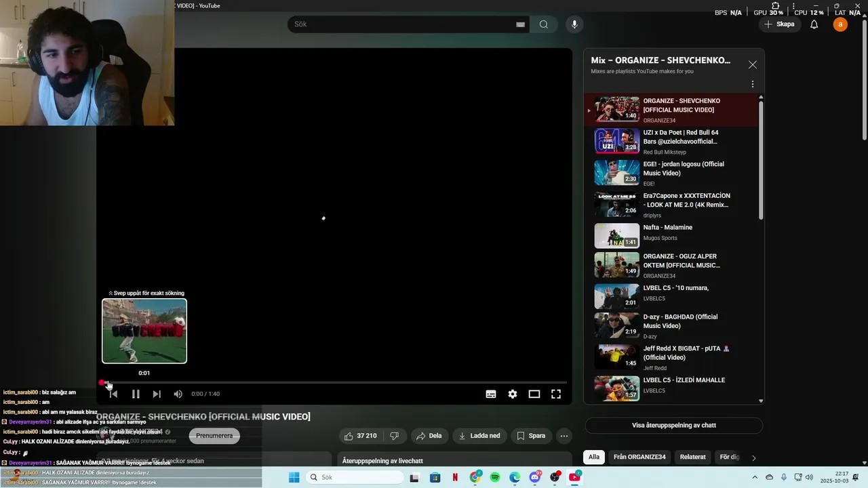Skip to the next video in player
The width and height of the screenshot is (868, 488).
coord(157,394)
